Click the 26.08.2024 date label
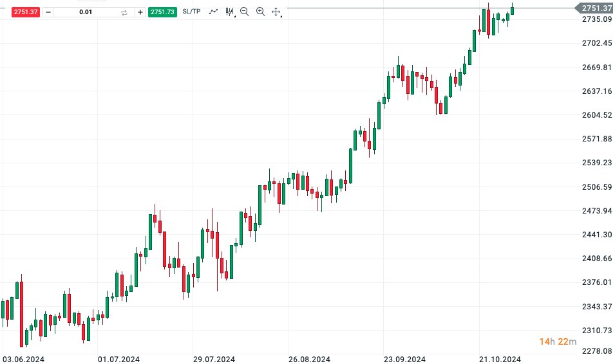 [310, 359]
